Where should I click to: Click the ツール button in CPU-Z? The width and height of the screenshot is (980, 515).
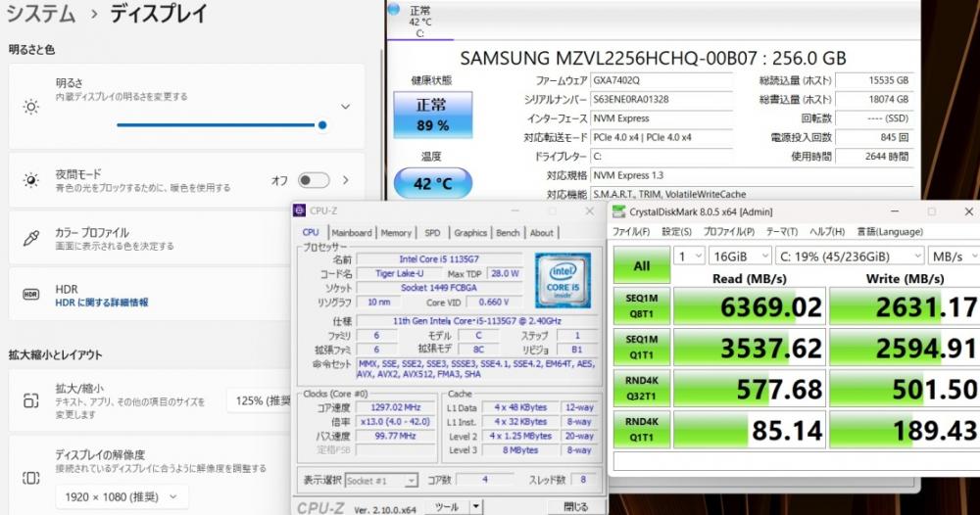tap(447, 507)
